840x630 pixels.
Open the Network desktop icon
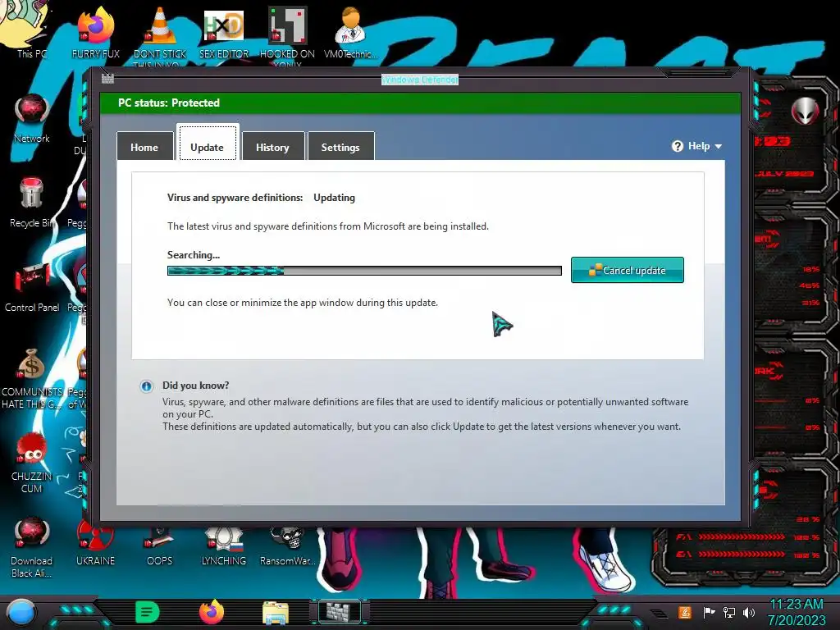(x=32, y=118)
